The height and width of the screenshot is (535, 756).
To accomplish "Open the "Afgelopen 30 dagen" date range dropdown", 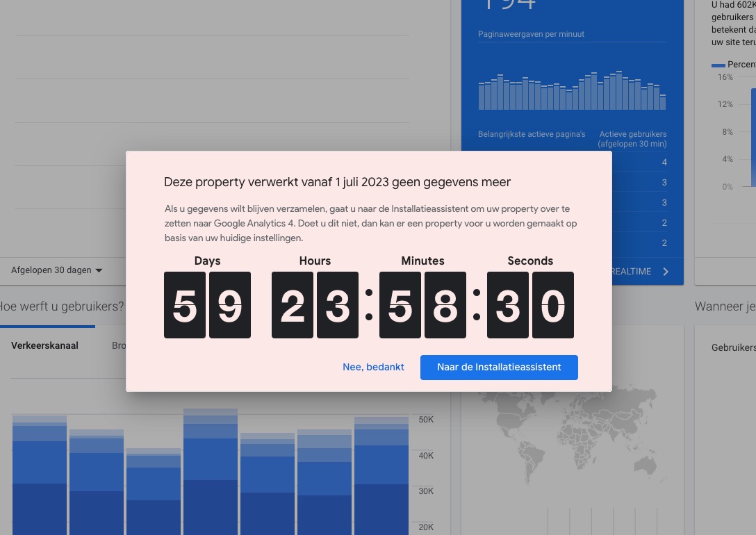I will coord(57,270).
